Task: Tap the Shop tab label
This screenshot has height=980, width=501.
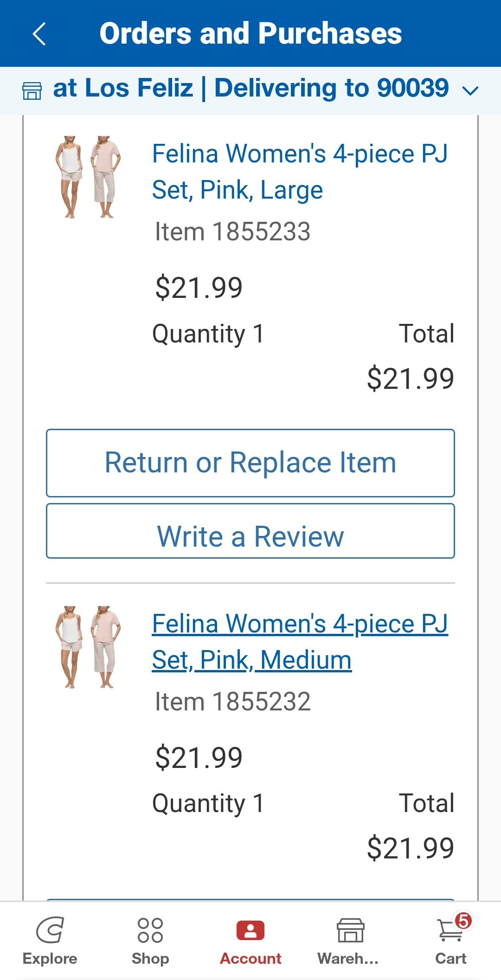Action: (x=150, y=959)
